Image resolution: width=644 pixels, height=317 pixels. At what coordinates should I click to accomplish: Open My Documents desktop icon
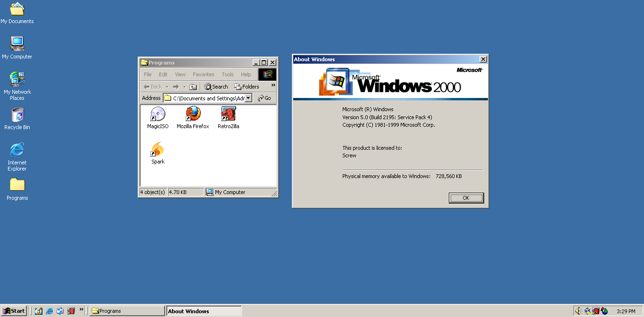17,13
